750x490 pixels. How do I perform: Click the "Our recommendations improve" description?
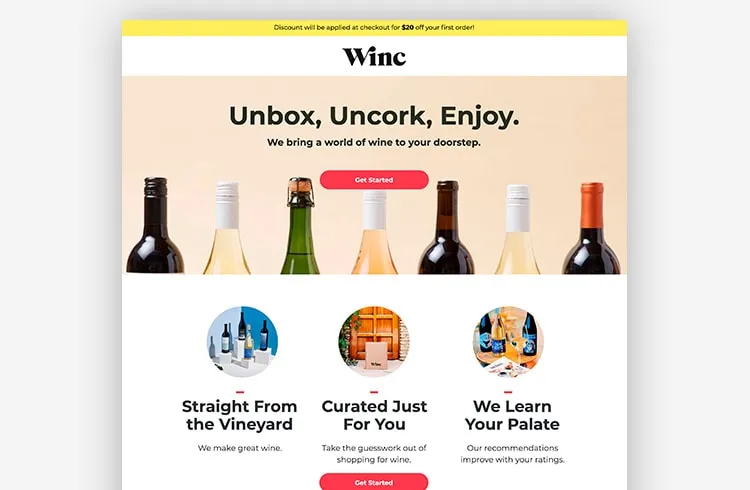pyautogui.click(x=512, y=454)
